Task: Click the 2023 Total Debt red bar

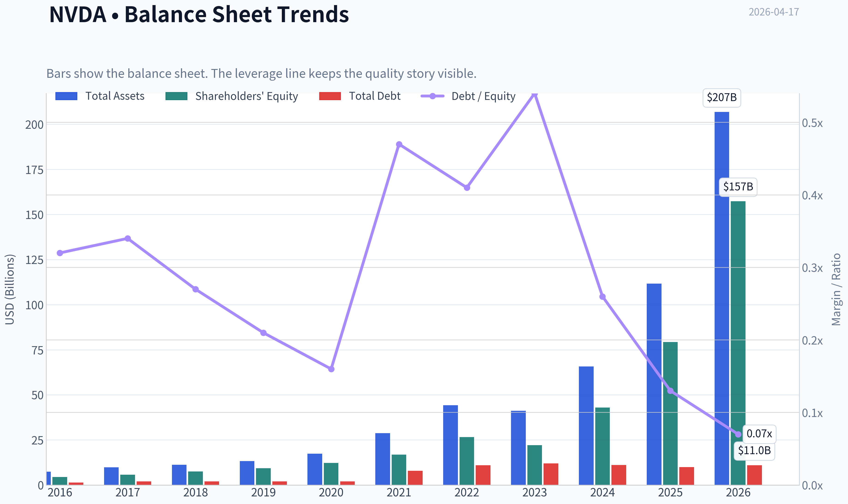Action: click(551, 474)
